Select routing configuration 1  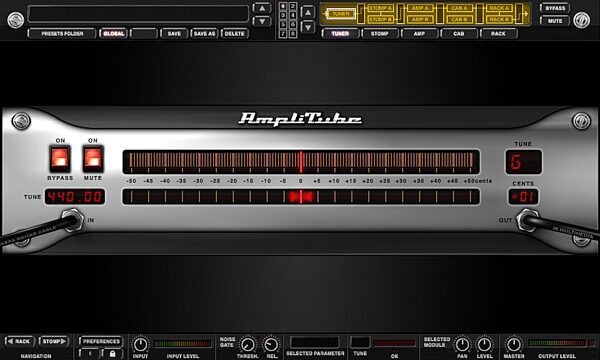(x=283, y=6)
